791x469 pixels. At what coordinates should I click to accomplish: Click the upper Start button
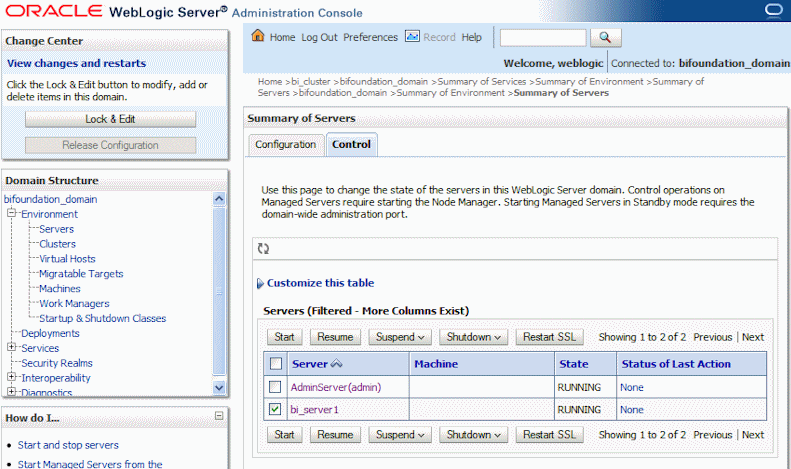[x=285, y=337]
